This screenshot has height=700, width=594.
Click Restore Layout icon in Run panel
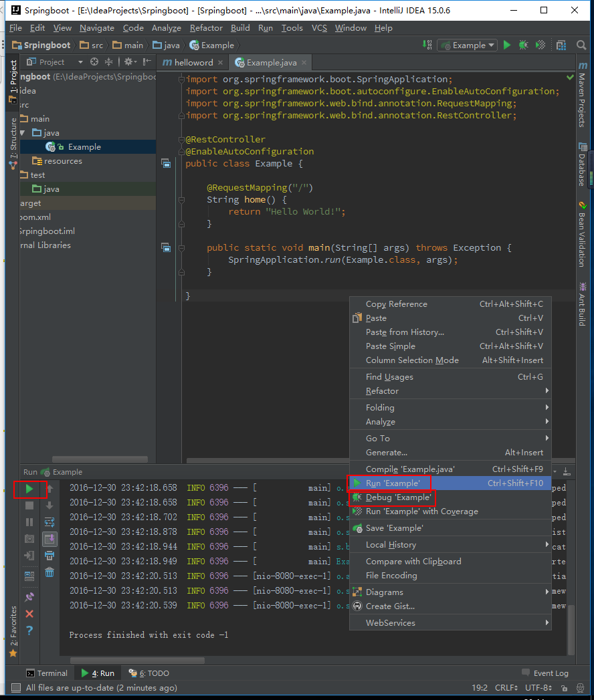click(29, 576)
